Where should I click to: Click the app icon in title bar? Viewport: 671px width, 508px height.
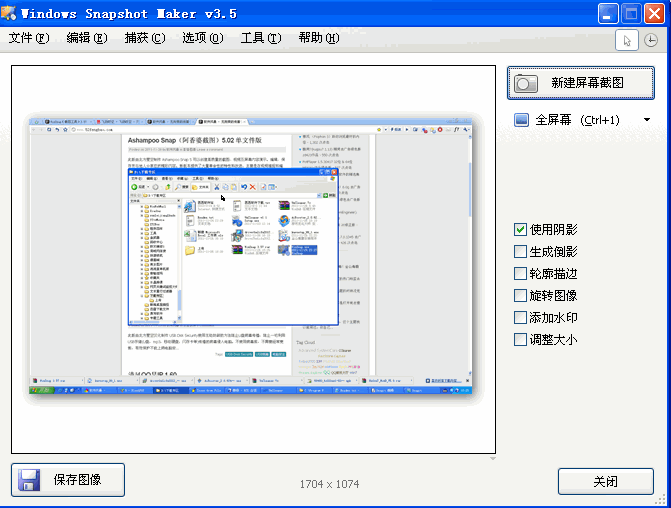[x=9, y=13]
